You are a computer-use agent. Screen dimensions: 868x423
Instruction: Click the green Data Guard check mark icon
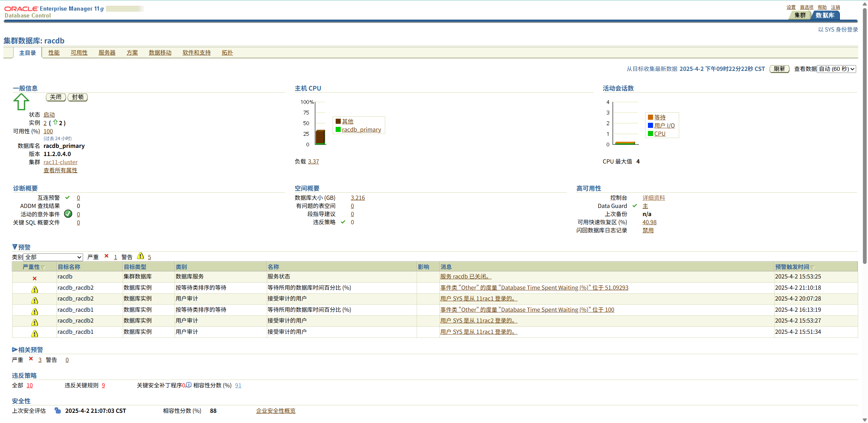click(x=634, y=206)
